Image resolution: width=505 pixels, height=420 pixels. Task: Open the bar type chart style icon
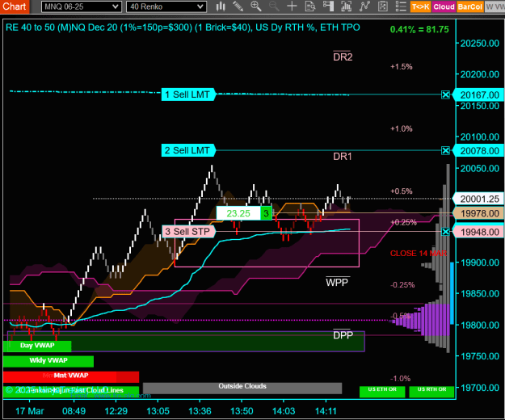(x=221, y=6)
